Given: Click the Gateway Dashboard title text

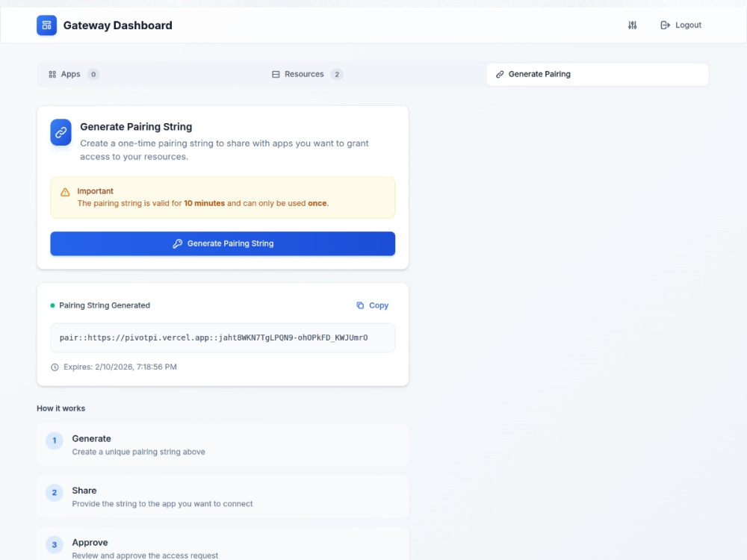Looking at the screenshot, I should click(x=118, y=25).
